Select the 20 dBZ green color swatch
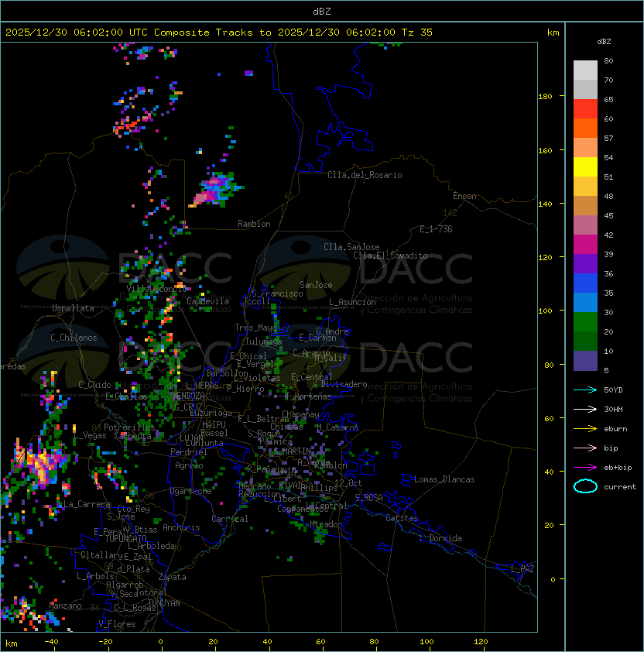The image size is (644, 652). pos(585,322)
